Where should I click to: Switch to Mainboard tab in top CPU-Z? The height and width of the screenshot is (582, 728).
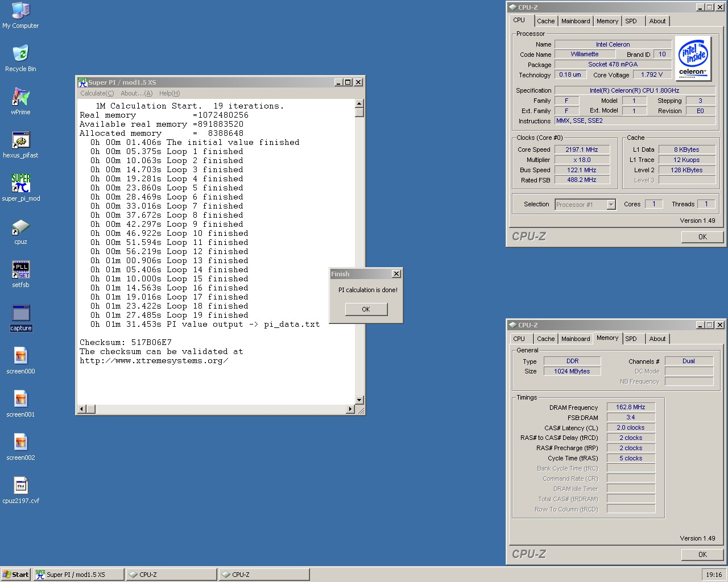(x=576, y=21)
